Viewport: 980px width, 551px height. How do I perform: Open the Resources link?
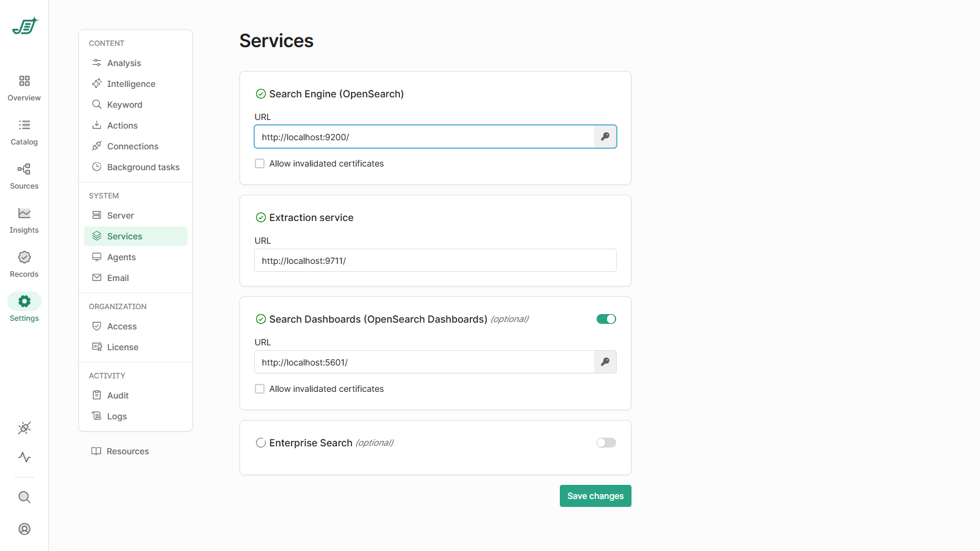click(x=120, y=451)
